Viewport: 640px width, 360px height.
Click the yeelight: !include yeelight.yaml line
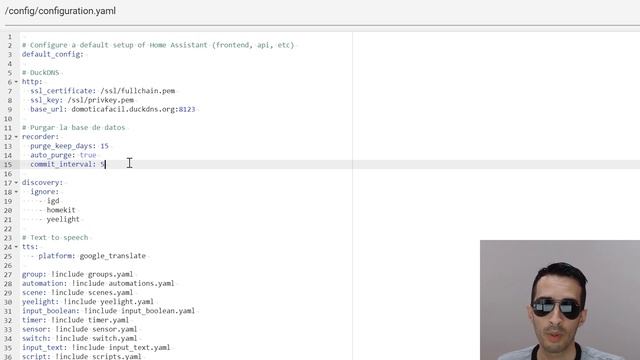tap(88, 302)
